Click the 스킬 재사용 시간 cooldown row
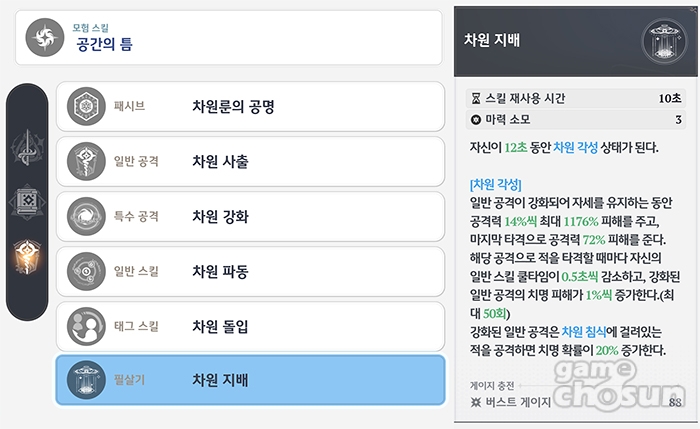 [576, 98]
